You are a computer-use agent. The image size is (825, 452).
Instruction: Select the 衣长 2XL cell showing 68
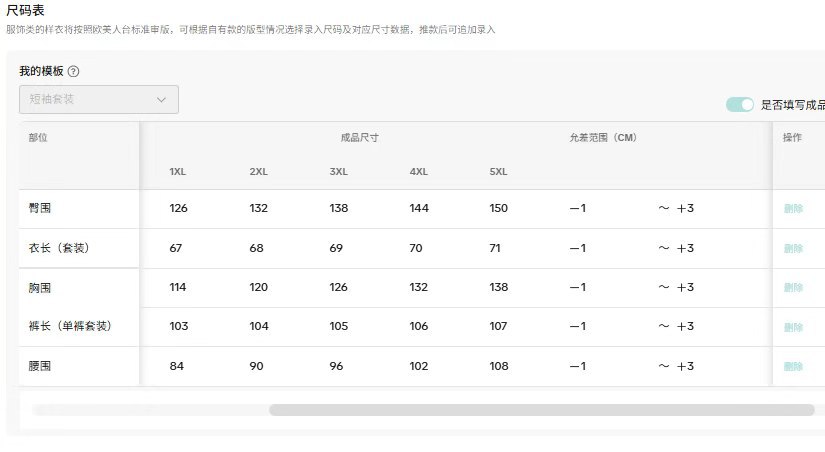point(256,248)
